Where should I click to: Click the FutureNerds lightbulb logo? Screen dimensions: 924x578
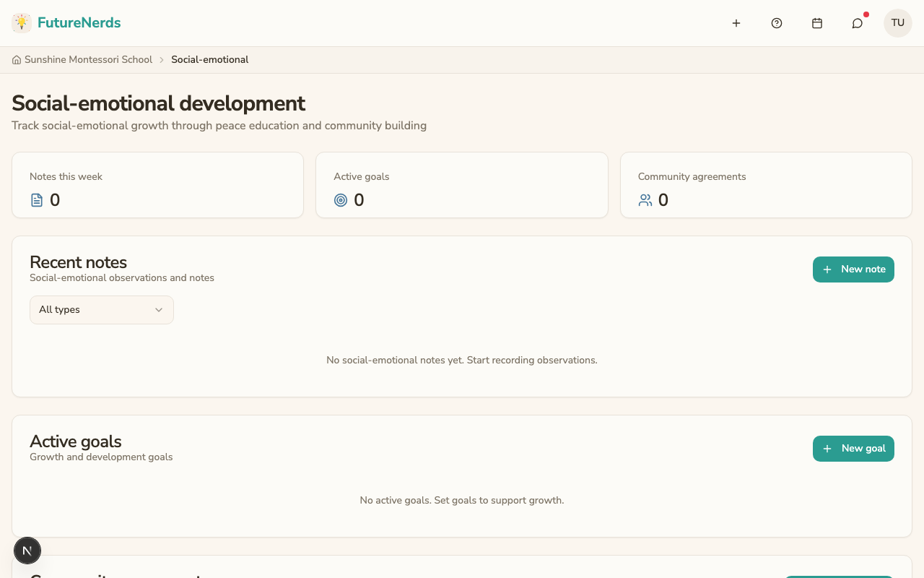(21, 22)
